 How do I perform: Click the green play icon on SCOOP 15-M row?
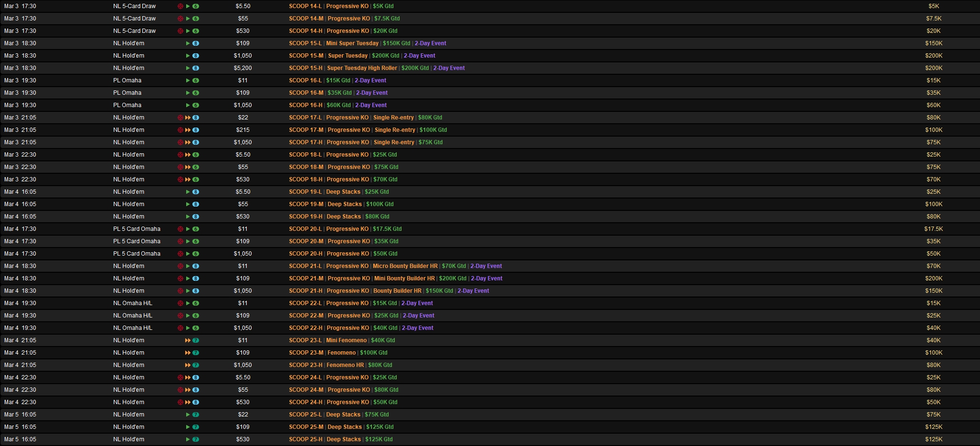[x=188, y=56]
